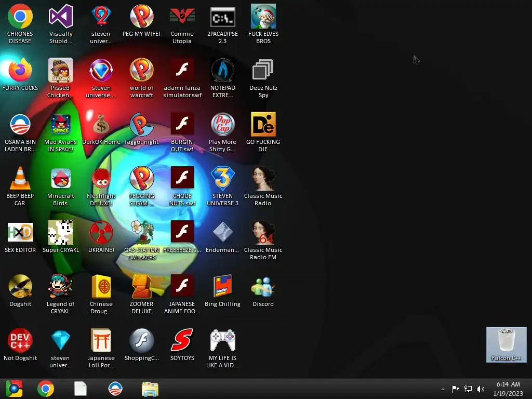Launch the Dev C++ icon labeled Not Dogshit

(x=20, y=340)
